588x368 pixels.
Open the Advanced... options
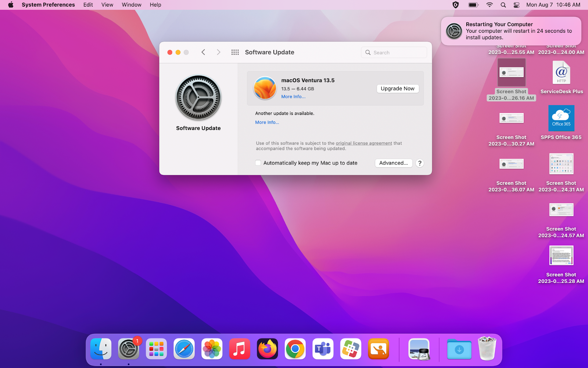(x=394, y=163)
